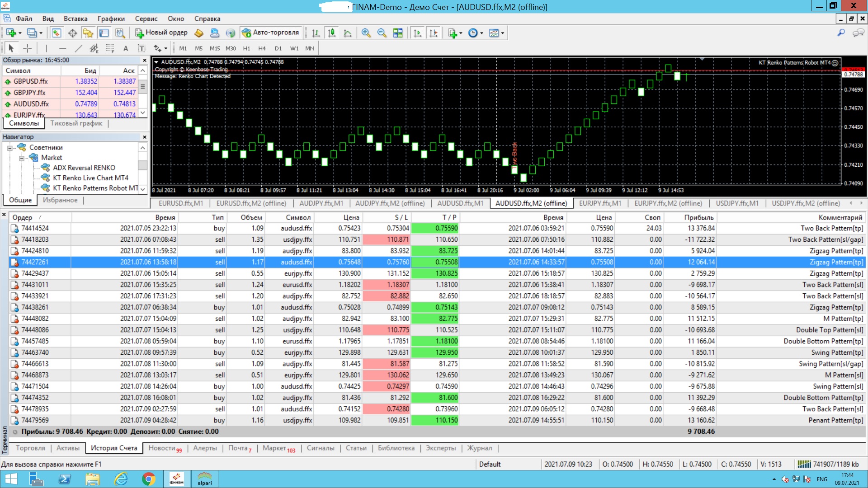Toggle Авто-торговля automatic trading
The image size is (868, 488).
[x=271, y=33]
